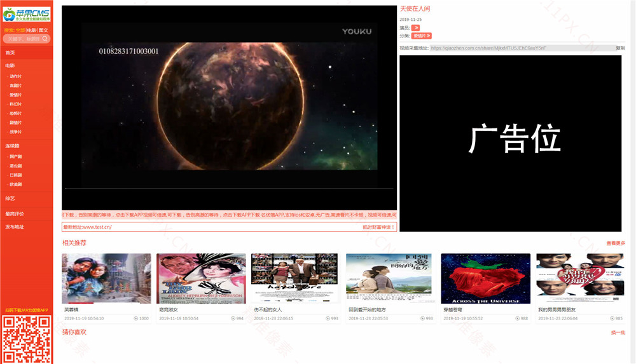636x364 pixels.
Task: Click 复制 to copy video address
Action: tap(620, 48)
